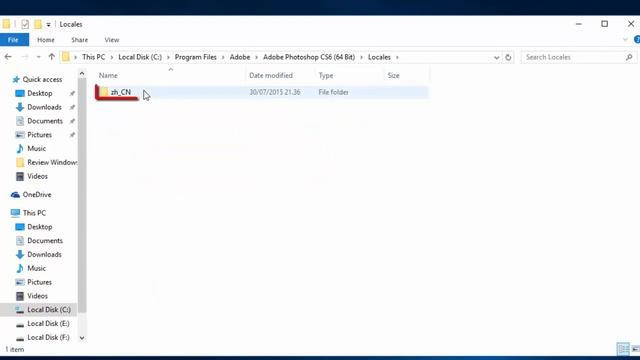Image resolution: width=640 pixels, height=360 pixels.
Task: Open Music under Quick access
Action: [36, 149]
